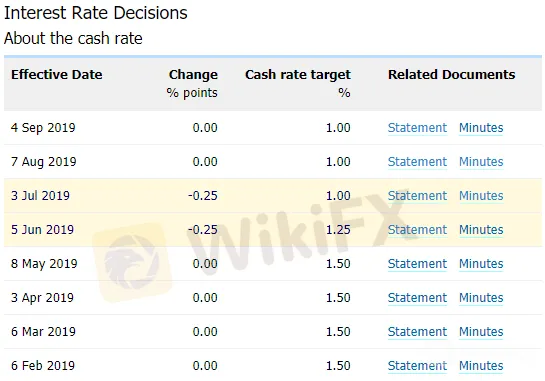Viewport: 545px width, 381px height.
Task: Open the 6 Mar 2019 Statement link
Action: tap(417, 332)
